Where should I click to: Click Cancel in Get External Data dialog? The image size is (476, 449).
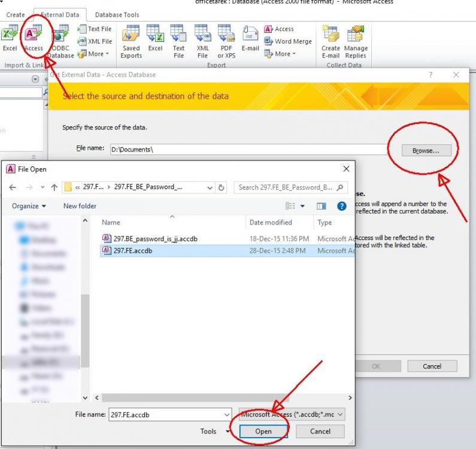(432, 366)
